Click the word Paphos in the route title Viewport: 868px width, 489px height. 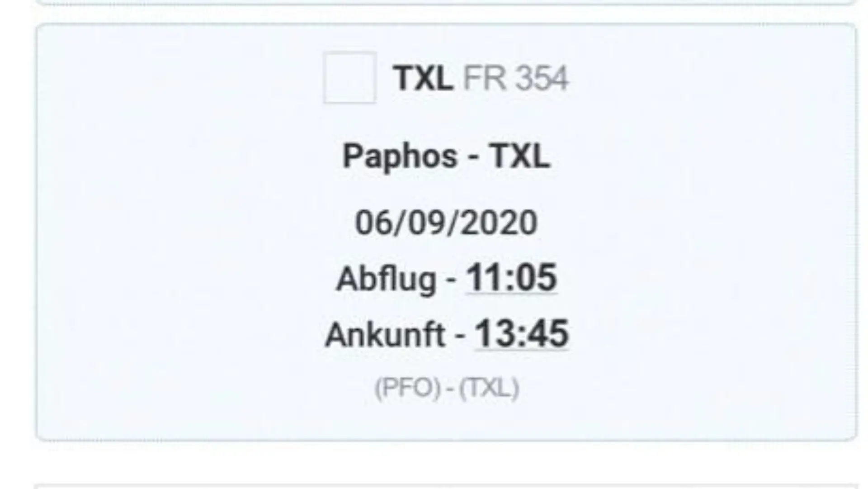click(400, 157)
